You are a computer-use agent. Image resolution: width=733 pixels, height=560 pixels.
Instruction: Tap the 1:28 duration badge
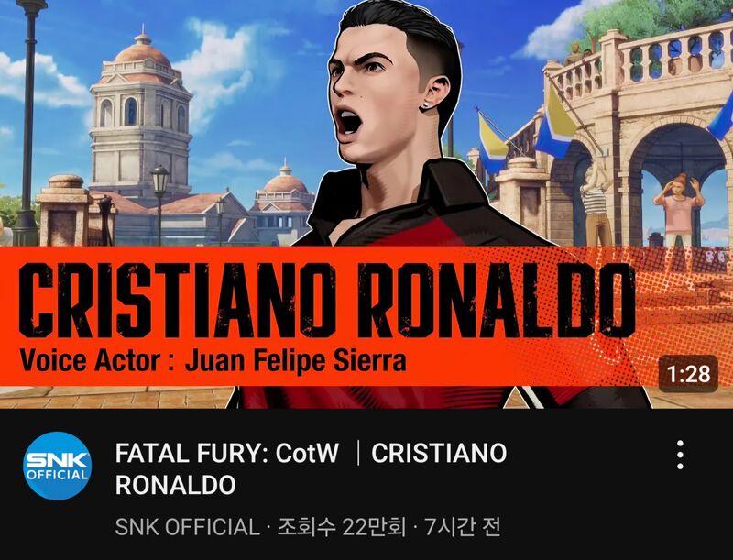pos(688,374)
